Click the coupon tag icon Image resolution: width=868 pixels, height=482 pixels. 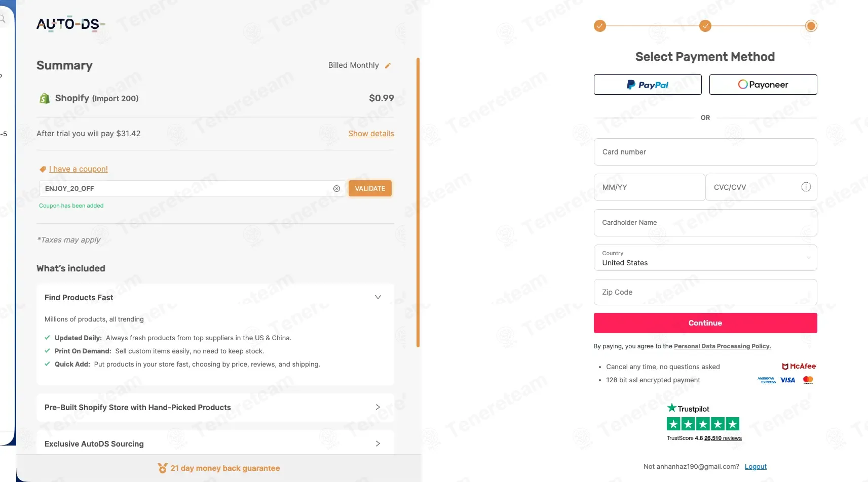click(43, 169)
